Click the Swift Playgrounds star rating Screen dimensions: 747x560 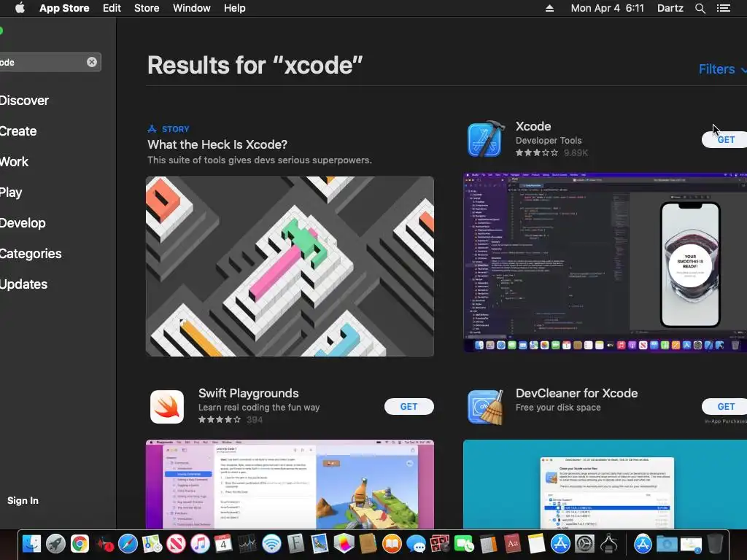(x=220, y=419)
